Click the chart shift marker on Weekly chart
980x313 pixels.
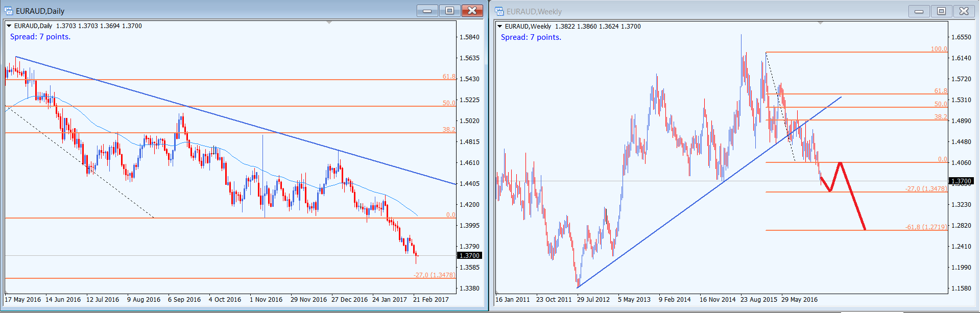tap(820, 23)
